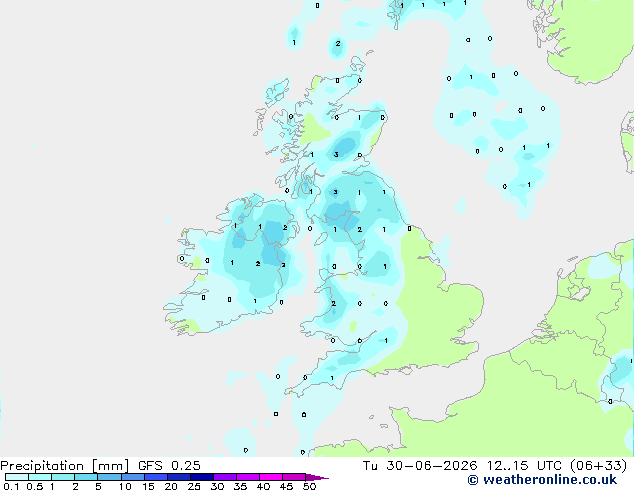Click the '30' legend scale label

pyautogui.click(x=218, y=486)
